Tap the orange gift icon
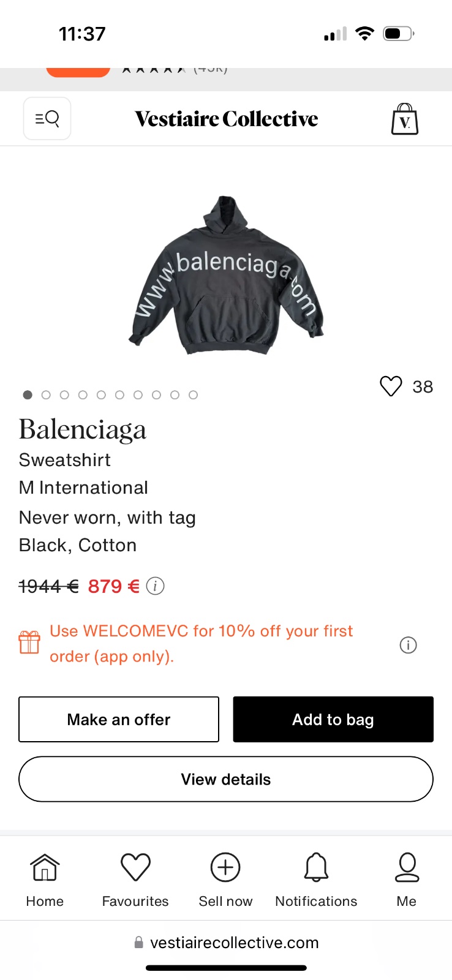This screenshot has width=452, height=980. (29, 643)
